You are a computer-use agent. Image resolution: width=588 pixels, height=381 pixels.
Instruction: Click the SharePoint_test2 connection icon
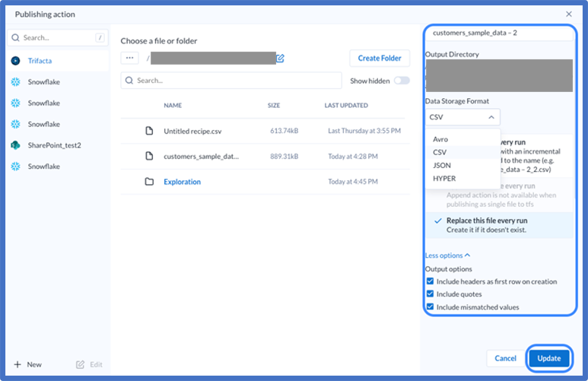coord(15,145)
